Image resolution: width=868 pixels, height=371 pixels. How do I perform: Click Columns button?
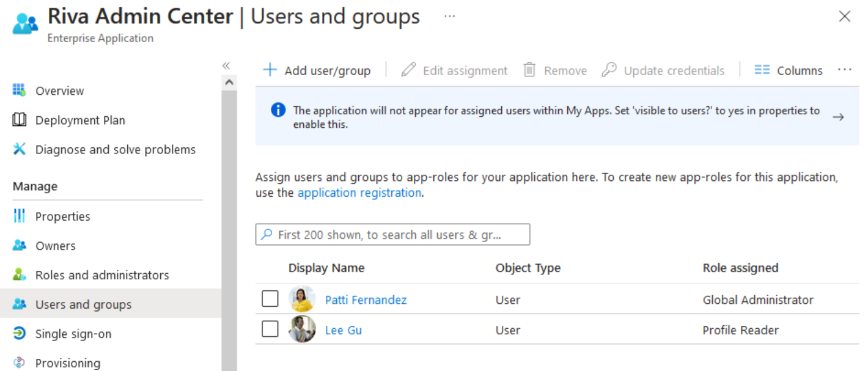pyautogui.click(x=789, y=70)
